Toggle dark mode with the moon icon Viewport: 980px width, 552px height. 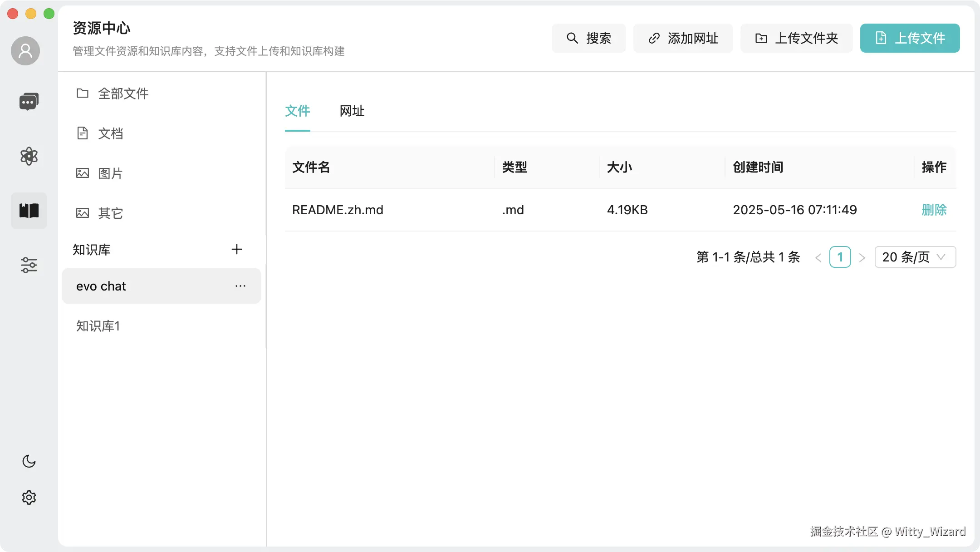pos(29,462)
